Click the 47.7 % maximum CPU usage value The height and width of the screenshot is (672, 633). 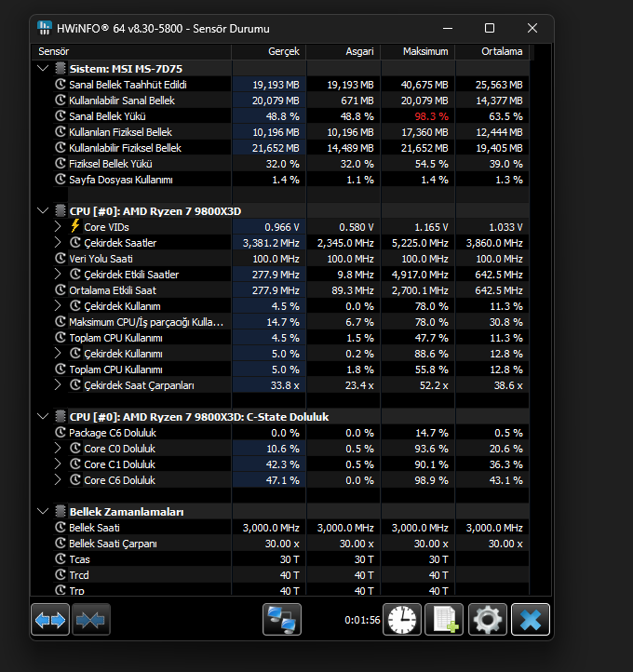(432, 338)
